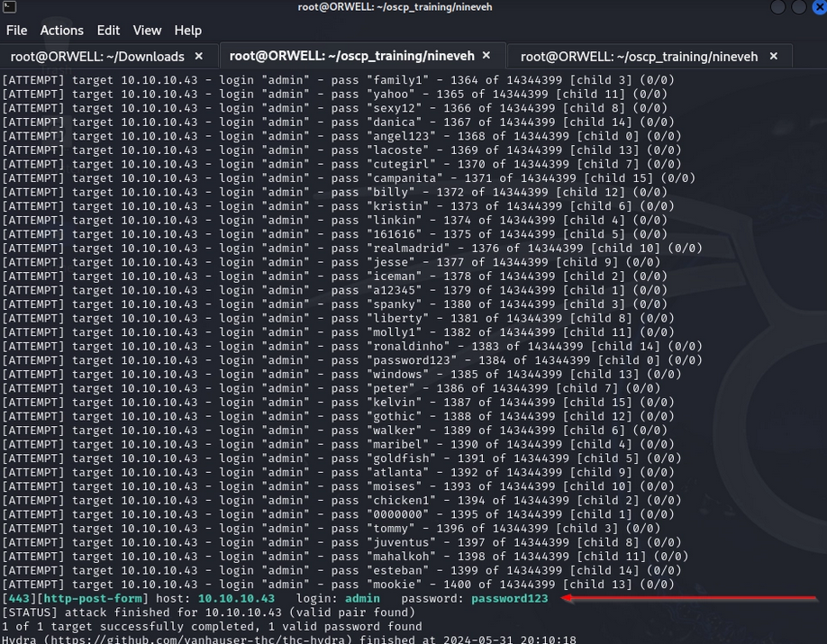
Task: Close the ~/Downloads terminal tab
Action: 199,56
